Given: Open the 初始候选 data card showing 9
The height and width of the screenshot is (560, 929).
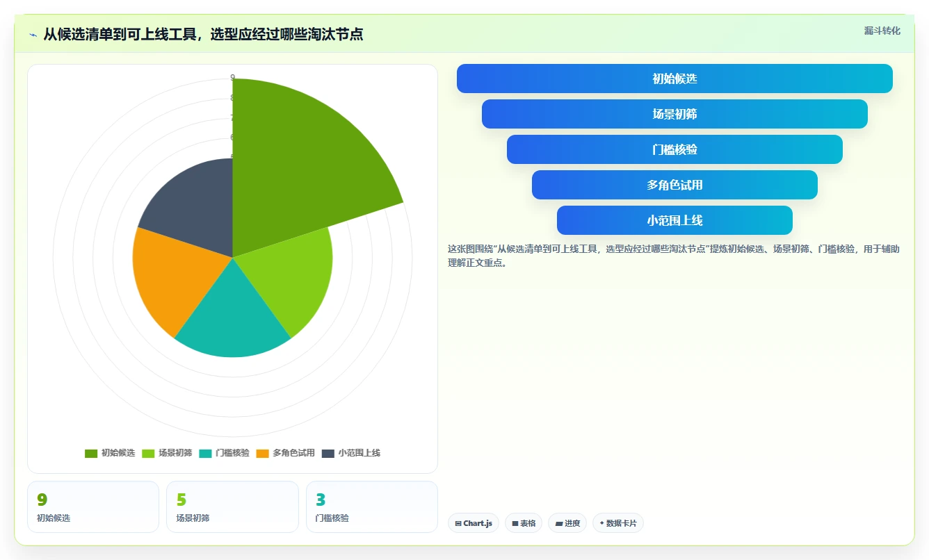Looking at the screenshot, I should 93,507.
